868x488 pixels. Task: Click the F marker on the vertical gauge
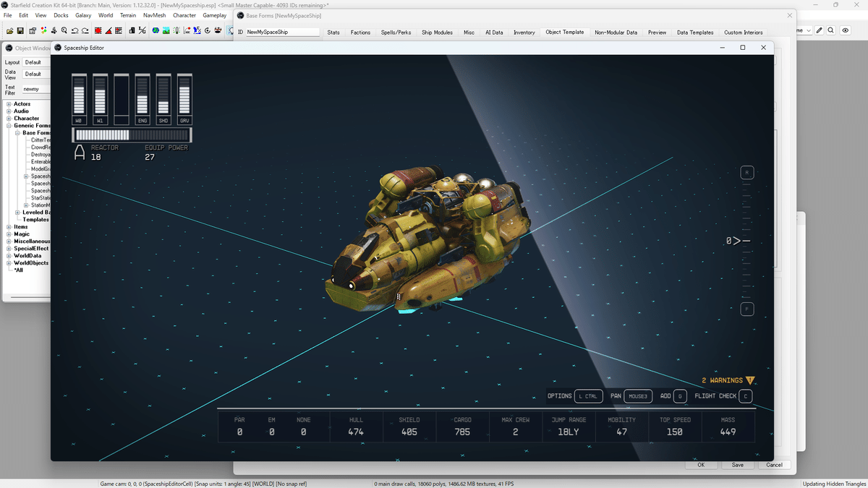[x=747, y=309]
